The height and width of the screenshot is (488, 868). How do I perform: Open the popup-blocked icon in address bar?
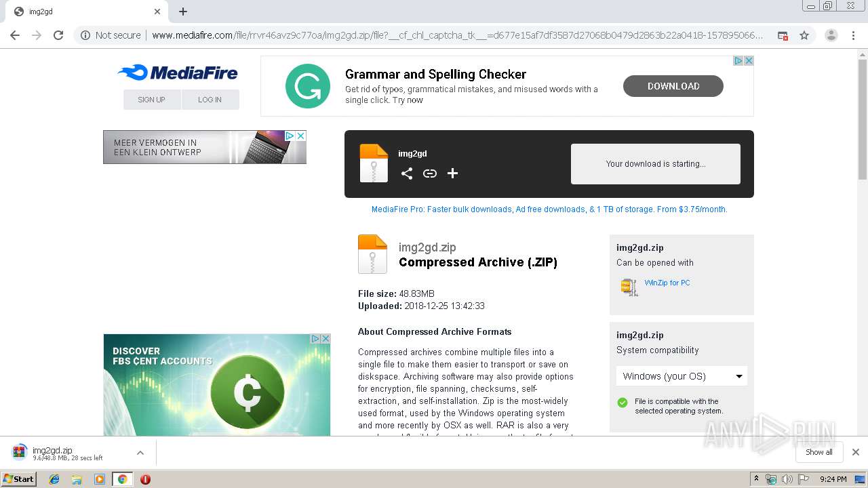point(783,35)
